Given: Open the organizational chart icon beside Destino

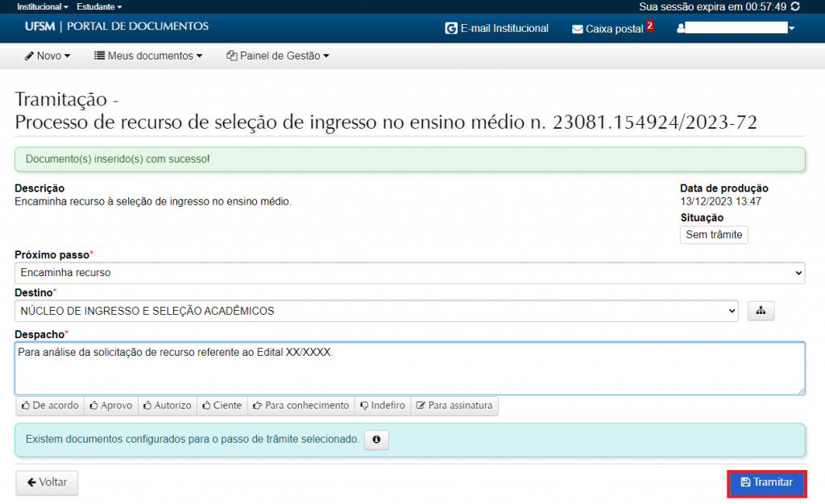Looking at the screenshot, I should (761, 311).
